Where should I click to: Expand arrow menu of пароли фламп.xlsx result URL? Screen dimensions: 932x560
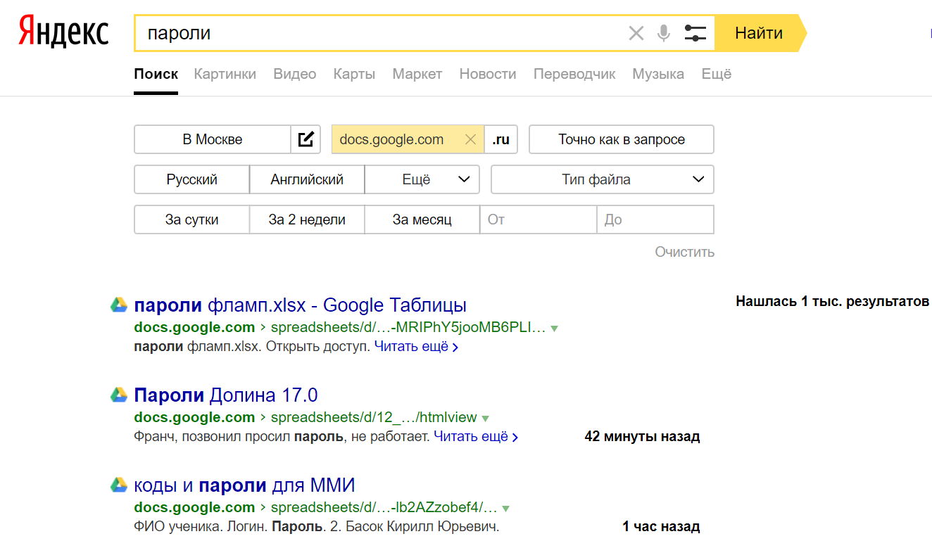coord(554,329)
